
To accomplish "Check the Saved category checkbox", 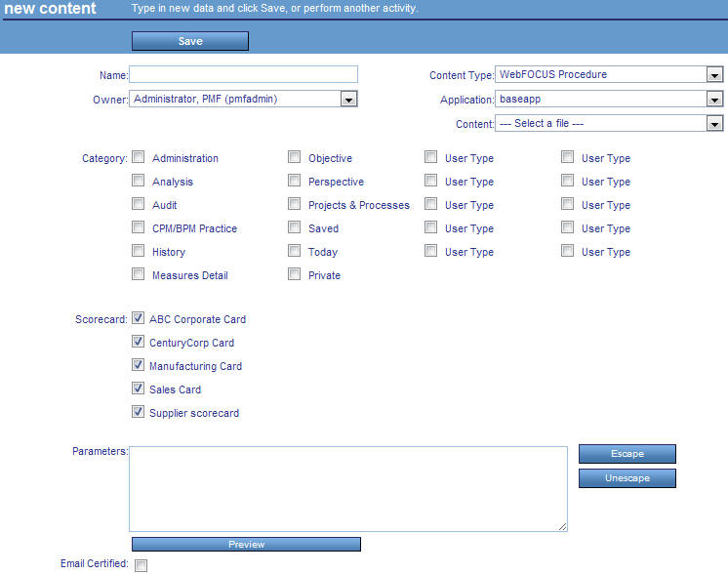I will coord(294,227).
